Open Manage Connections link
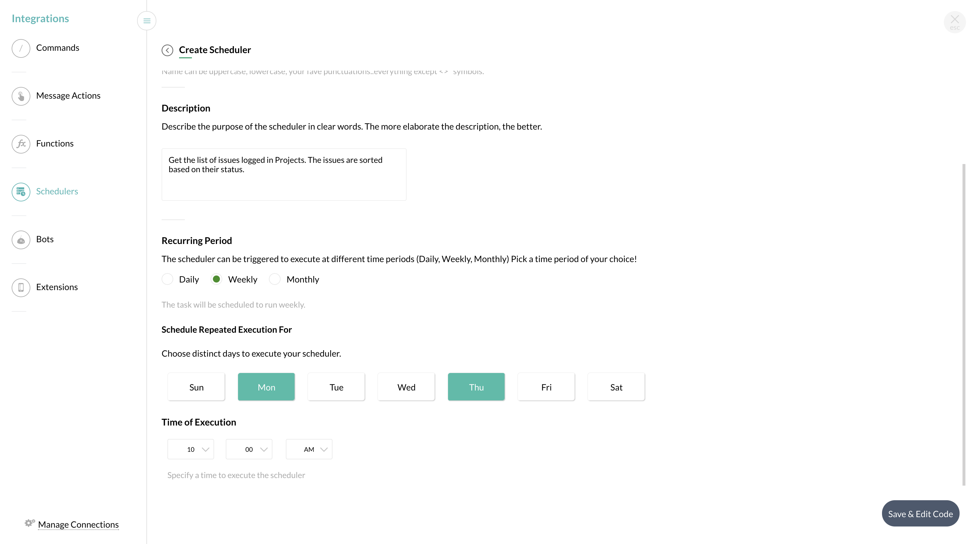The width and height of the screenshot is (980, 544). click(78, 524)
